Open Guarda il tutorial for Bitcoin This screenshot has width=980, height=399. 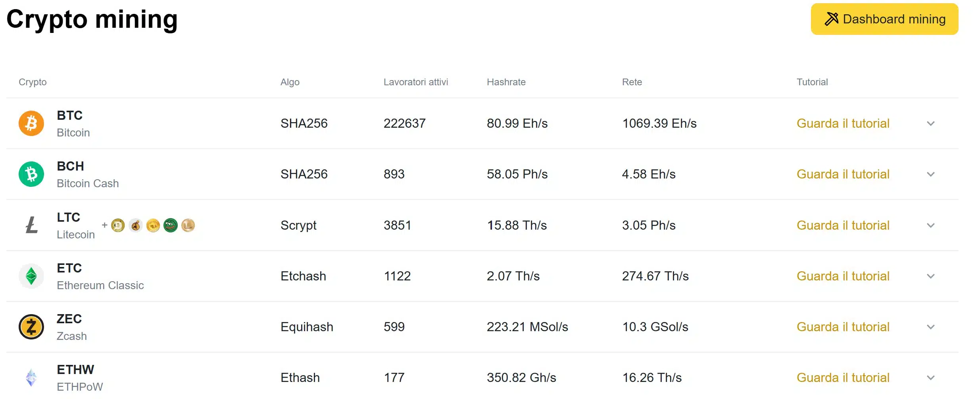(843, 123)
